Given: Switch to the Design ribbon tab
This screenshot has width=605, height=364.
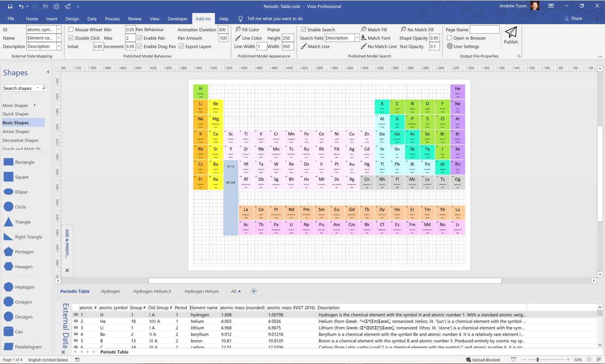Looking at the screenshot, I should pyautogui.click(x=72, y=19).
